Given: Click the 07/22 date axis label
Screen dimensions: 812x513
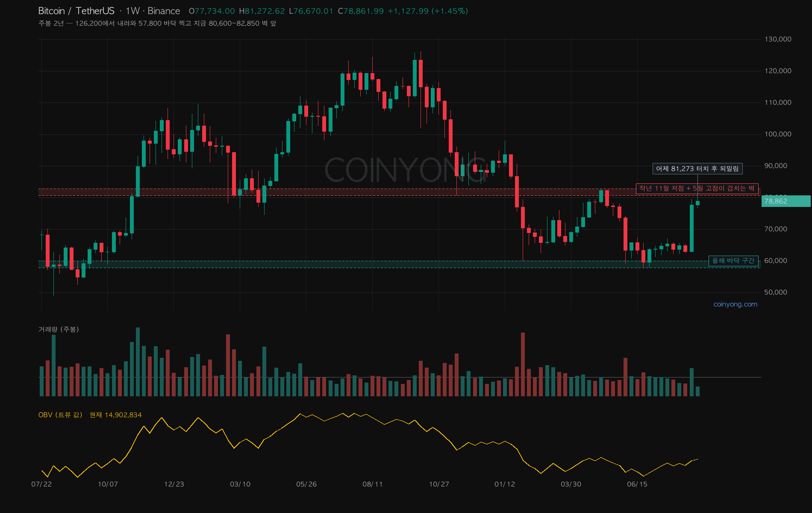Looking at the screenshot, I should pos(41,484).
